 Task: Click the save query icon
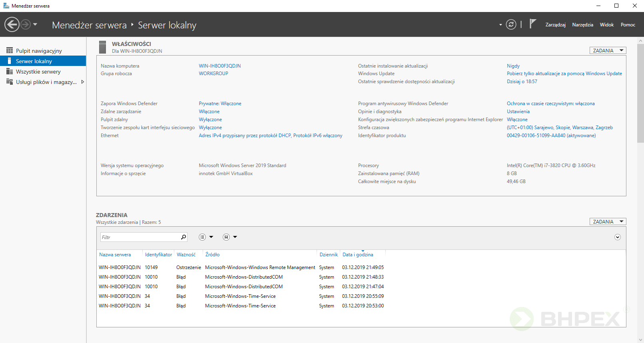(226, 237)
